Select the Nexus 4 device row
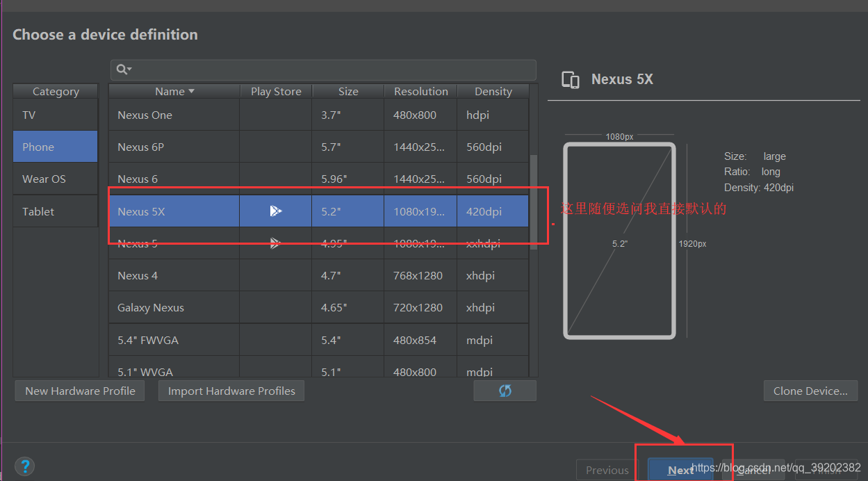Viewport: 868px width, 481px height. point(319,275)
